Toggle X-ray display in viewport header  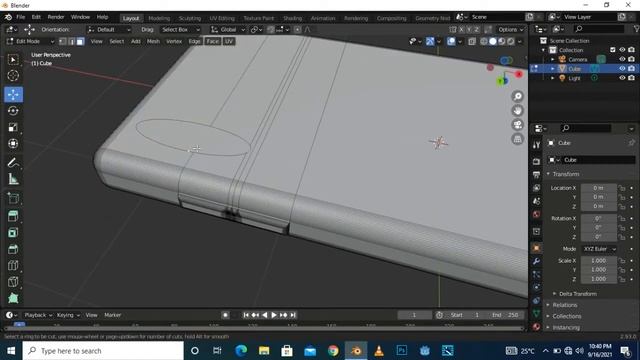pos(472,41)
